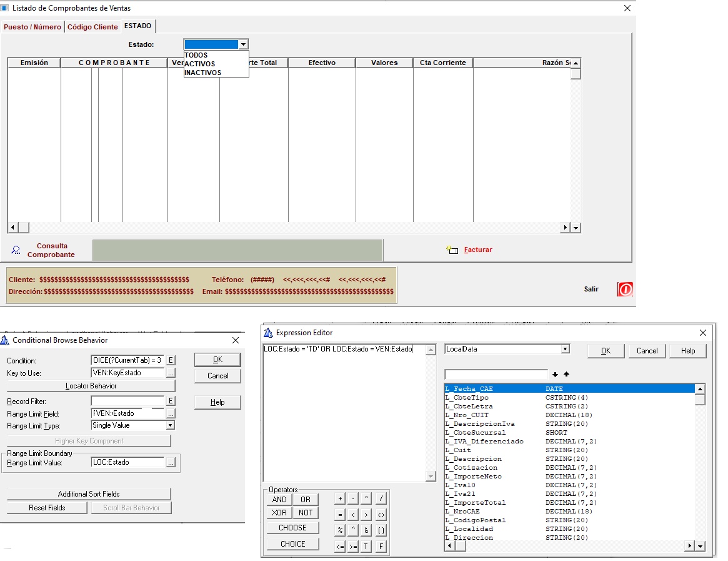The width and height of the screenshot is (728, 561).
Task: Click the expression text area
Action: [344, 413]
